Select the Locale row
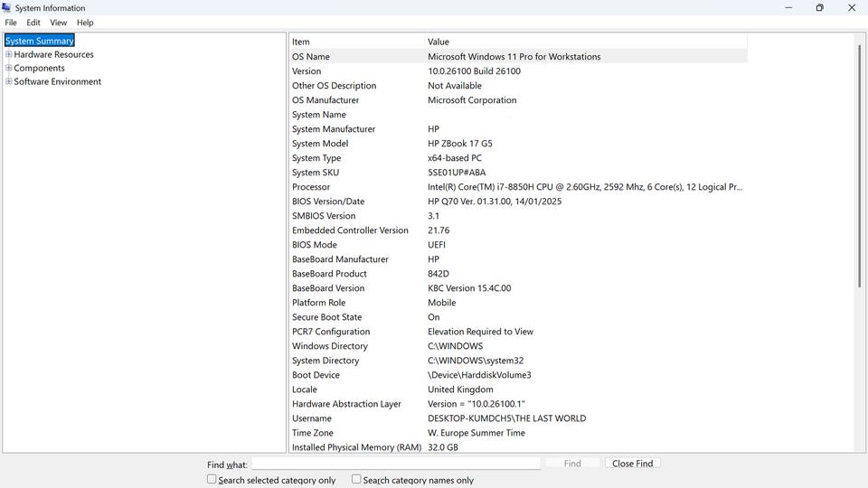 coord(518,389)
